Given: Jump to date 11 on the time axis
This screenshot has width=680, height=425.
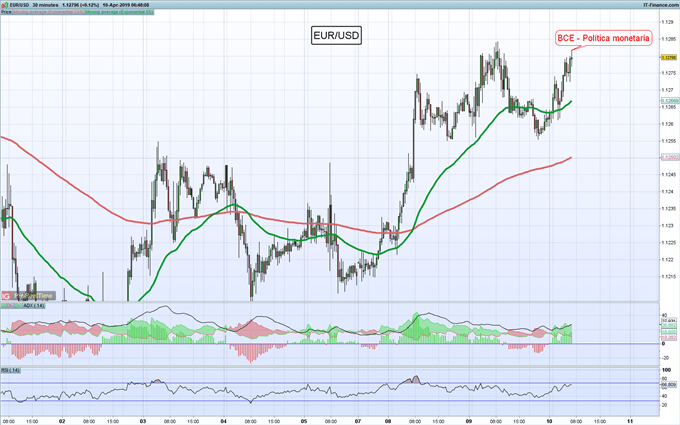Looking at the screenshot, I should pos(630,421).
